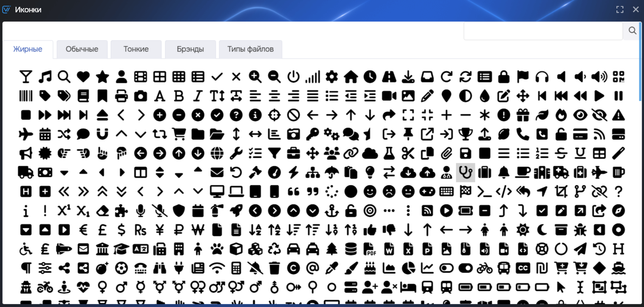Select the magnet icon

point(102,134)
